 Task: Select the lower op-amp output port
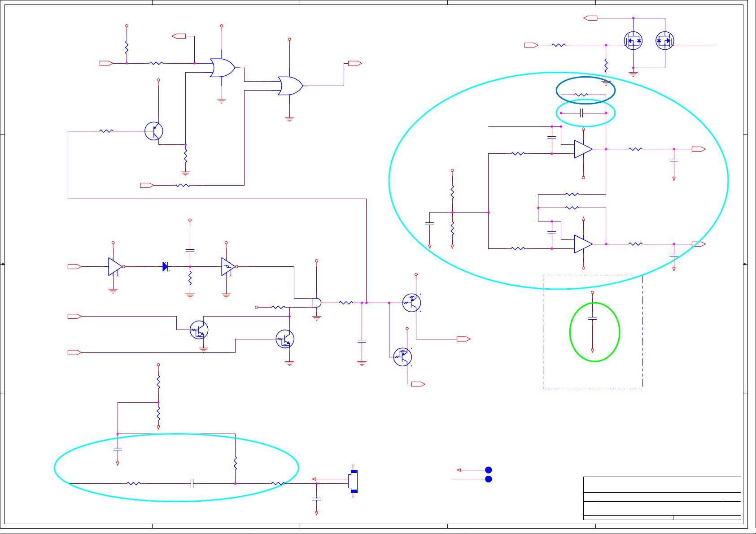[x=699, y=244]
